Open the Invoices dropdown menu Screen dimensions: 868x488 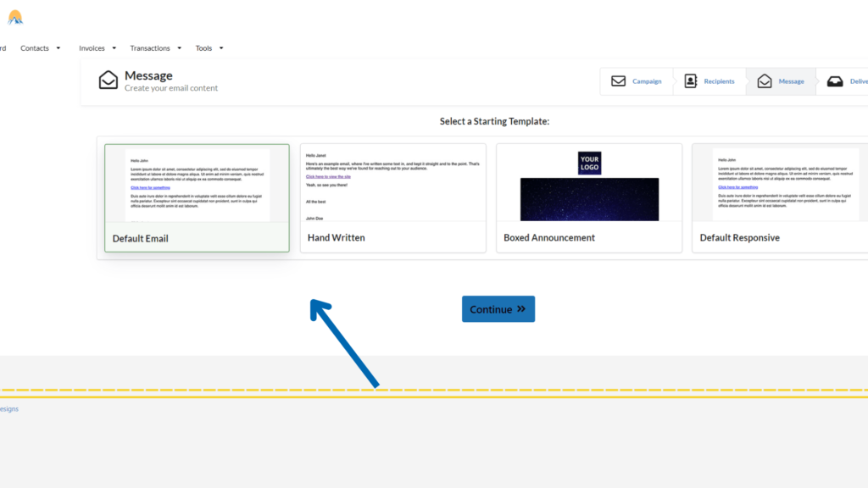point(97,48)
